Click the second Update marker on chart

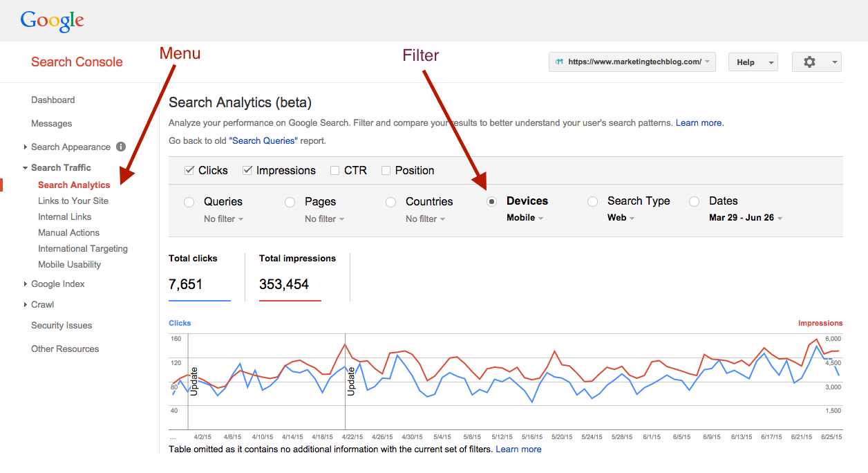pyautogui.click(x=350, y=380)
